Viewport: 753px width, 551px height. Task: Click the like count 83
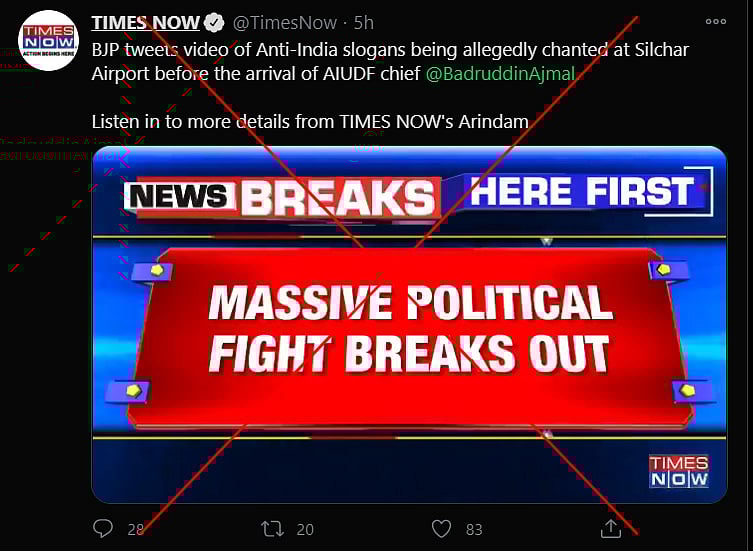[x=474, y=529]
